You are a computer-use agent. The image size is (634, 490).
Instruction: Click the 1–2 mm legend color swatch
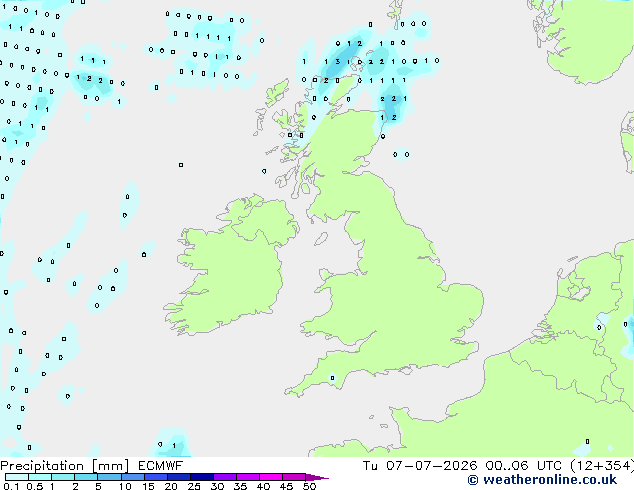[63, 477]
